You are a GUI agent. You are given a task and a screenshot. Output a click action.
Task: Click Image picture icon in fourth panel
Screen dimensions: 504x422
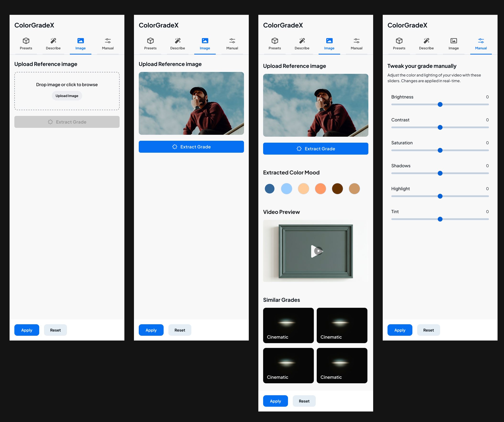(x=453, y=41)
